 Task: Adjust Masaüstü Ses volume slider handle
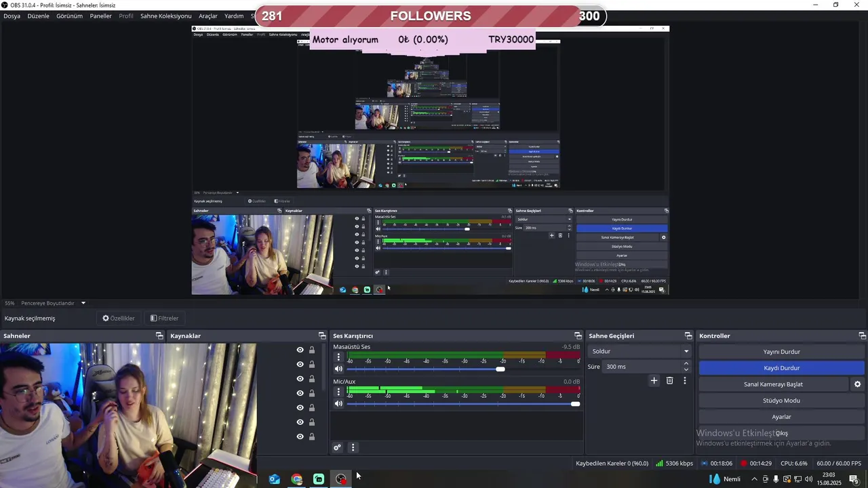pos(500,369)
